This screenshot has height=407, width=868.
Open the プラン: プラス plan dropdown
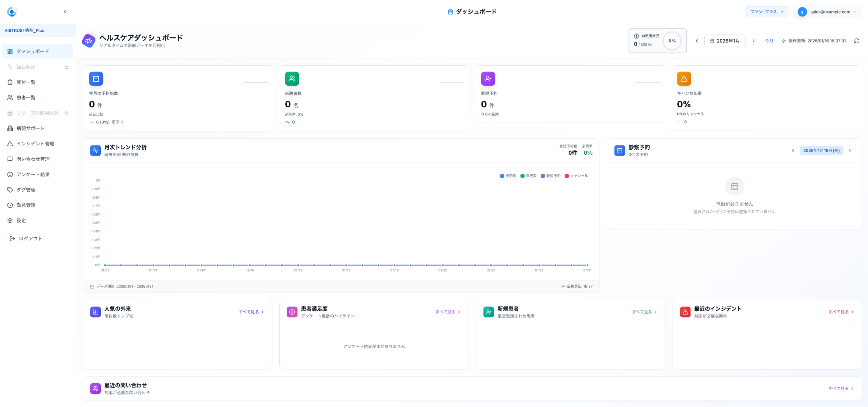pyautogui.click(x=767, y=12)
